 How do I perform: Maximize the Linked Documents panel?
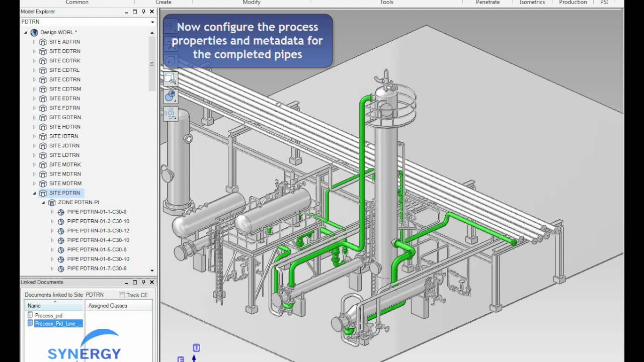coord(135,282)
